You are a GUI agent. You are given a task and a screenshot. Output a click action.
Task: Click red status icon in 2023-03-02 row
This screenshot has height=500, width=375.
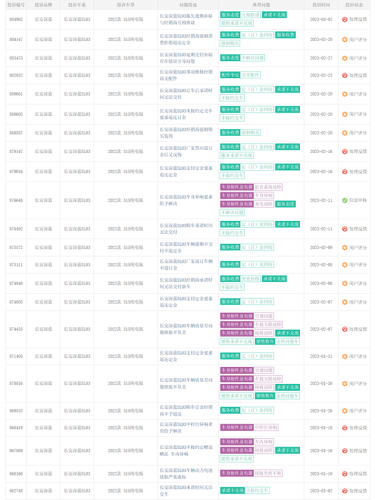click(345, 19)
